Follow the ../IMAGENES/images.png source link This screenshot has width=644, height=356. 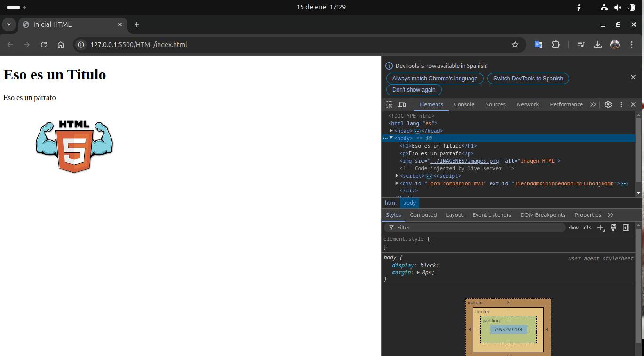pos(464,161)
